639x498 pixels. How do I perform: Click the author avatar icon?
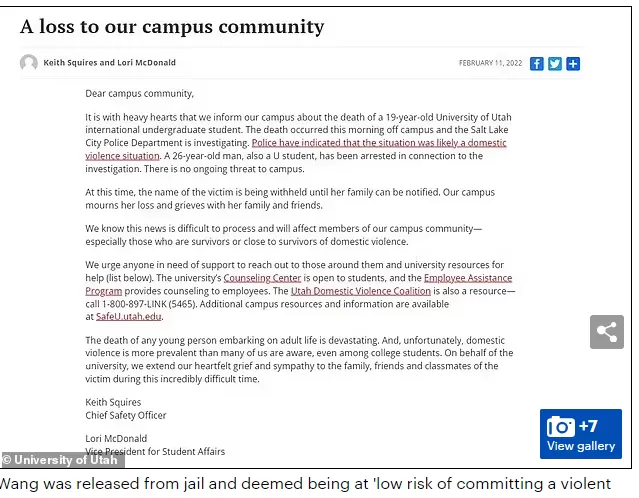click(x=29, y=63)
